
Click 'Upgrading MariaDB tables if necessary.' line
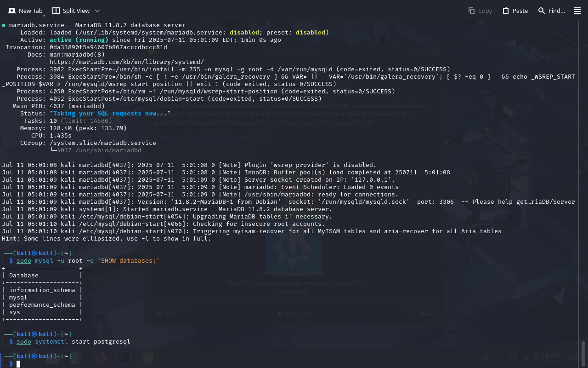(167, 217)
